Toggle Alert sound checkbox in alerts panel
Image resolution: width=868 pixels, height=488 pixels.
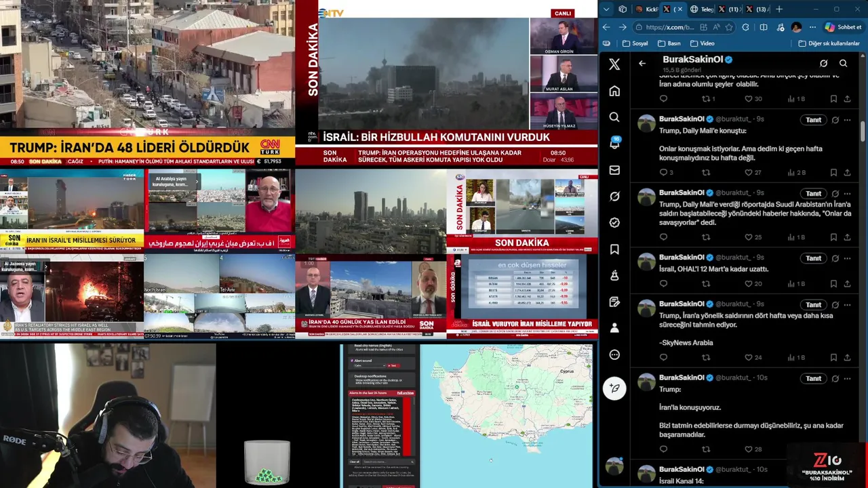click(353, 361)
